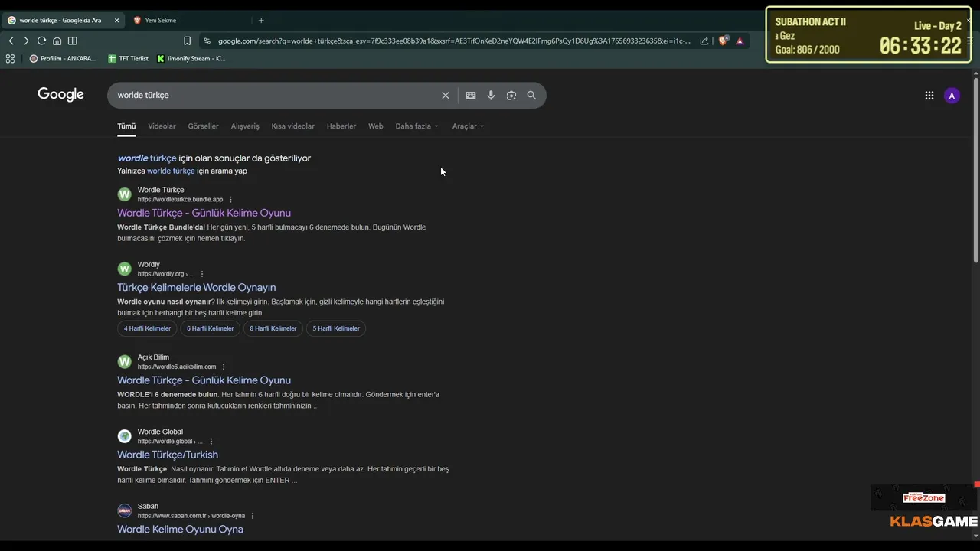Click the browser forward arrow

pos(26,41)
